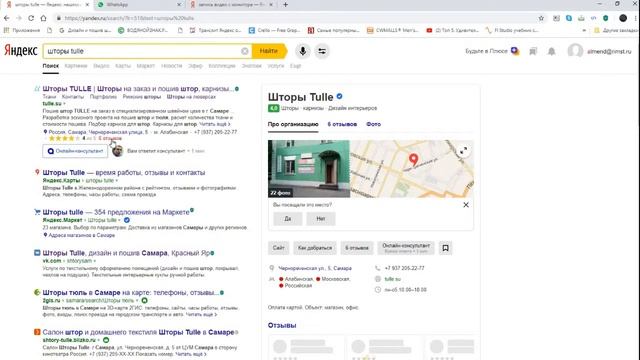Screen dimensions: 640x360
Task: Select the Фото panel tab
Action: pyautogui.click(x=373, y=124)
